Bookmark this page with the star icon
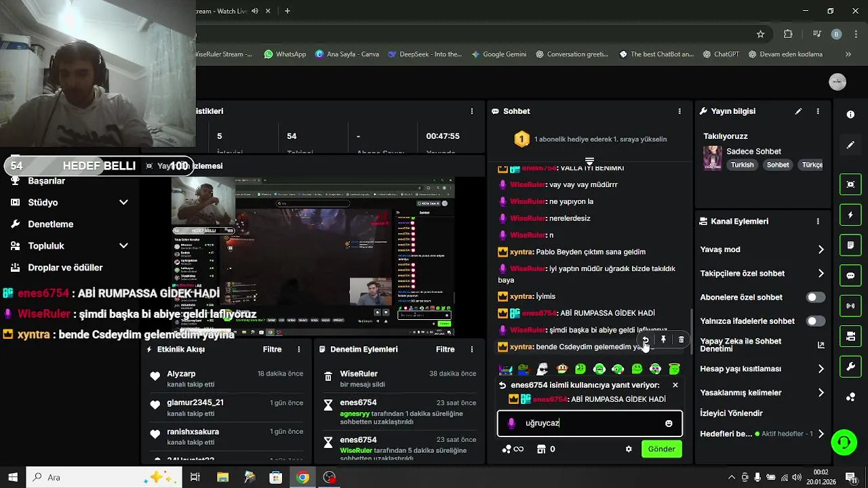868x488 pixels. click(761, 34)
